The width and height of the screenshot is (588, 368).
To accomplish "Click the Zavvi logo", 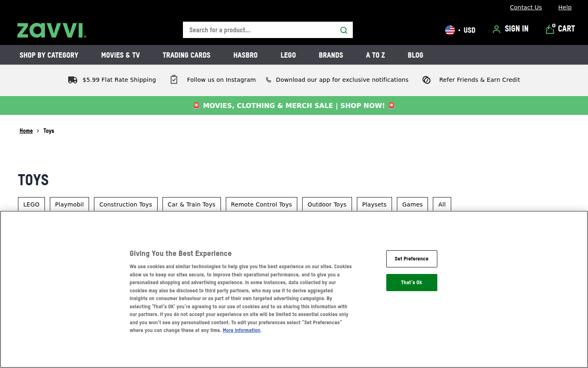I will (51, 30).
